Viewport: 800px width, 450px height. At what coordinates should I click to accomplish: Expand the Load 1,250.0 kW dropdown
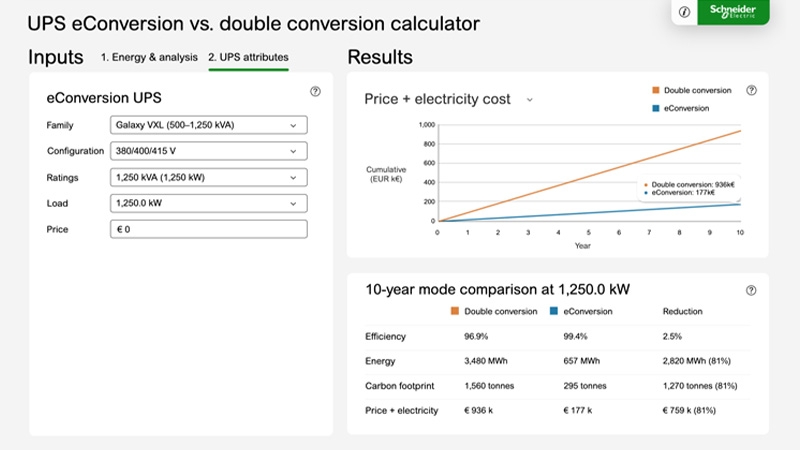tap(208, 203)
